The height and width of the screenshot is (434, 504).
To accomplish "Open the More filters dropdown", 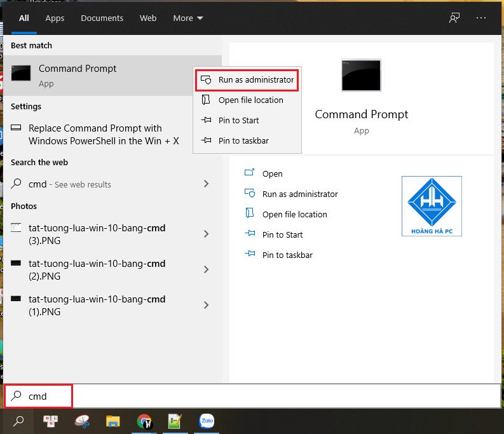I will point(187,18).
